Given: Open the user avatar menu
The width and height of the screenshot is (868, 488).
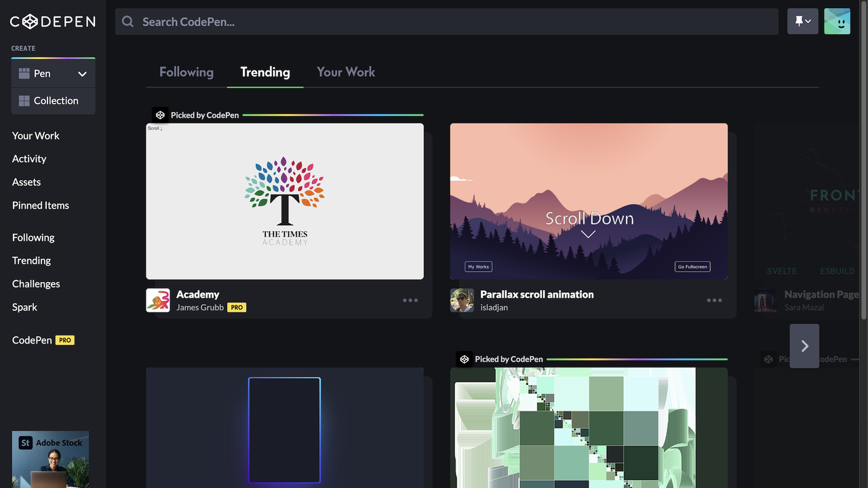Looking at the screenshot, I should click(x=837, y=22).
